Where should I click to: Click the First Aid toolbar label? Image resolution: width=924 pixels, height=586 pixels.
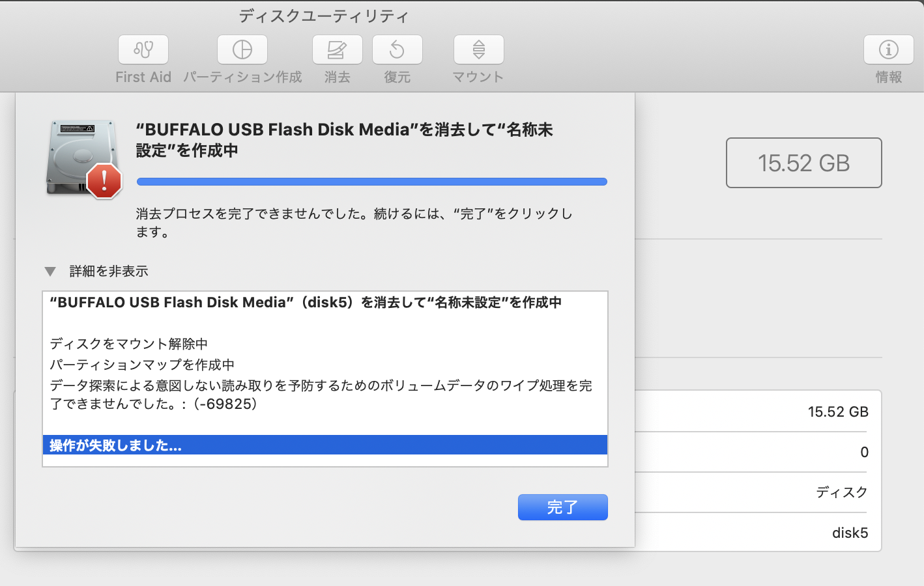pos(143,77)
